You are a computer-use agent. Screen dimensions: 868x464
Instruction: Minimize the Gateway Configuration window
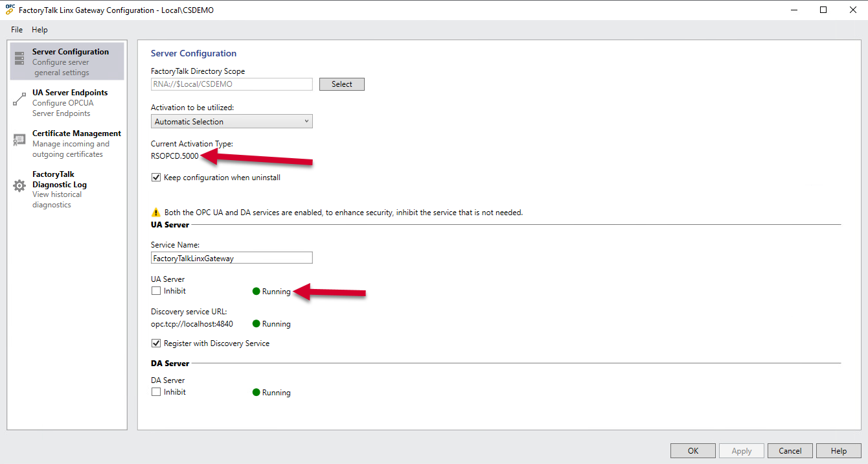794,10
